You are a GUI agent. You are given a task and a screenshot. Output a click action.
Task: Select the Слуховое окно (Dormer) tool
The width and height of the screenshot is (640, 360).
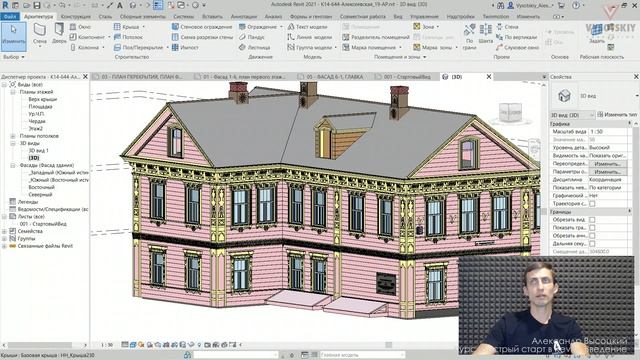(x=518, y=47)
